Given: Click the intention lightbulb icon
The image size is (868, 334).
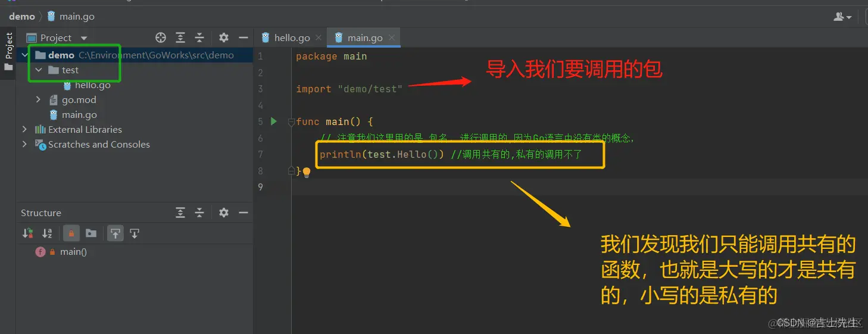Looking at the screenshot, I should 307,173.
